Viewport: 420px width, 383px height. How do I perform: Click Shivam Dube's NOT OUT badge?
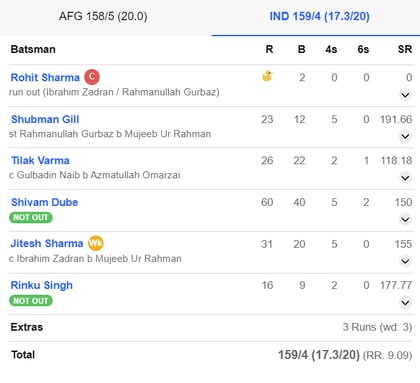point(31,218)
